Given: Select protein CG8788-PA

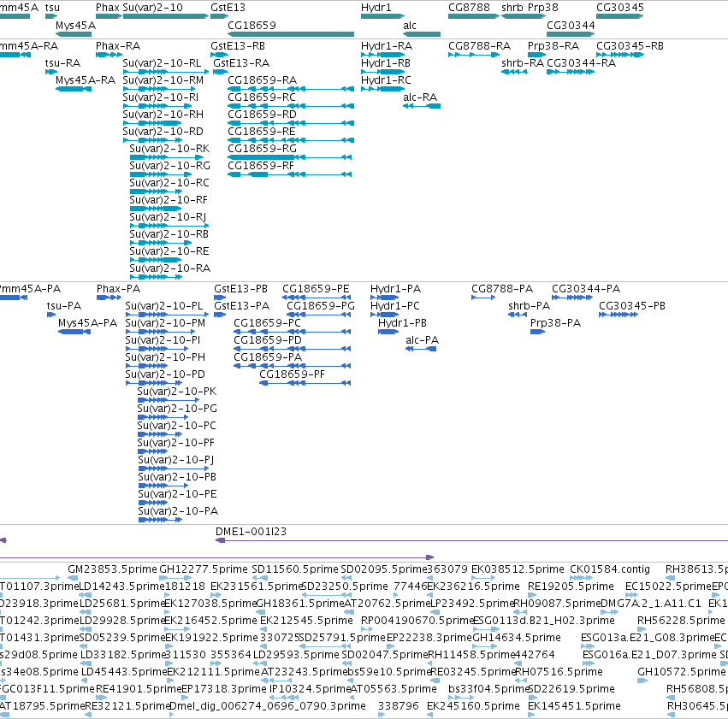Looking at the screenshot, I should [x=502, y=289].
